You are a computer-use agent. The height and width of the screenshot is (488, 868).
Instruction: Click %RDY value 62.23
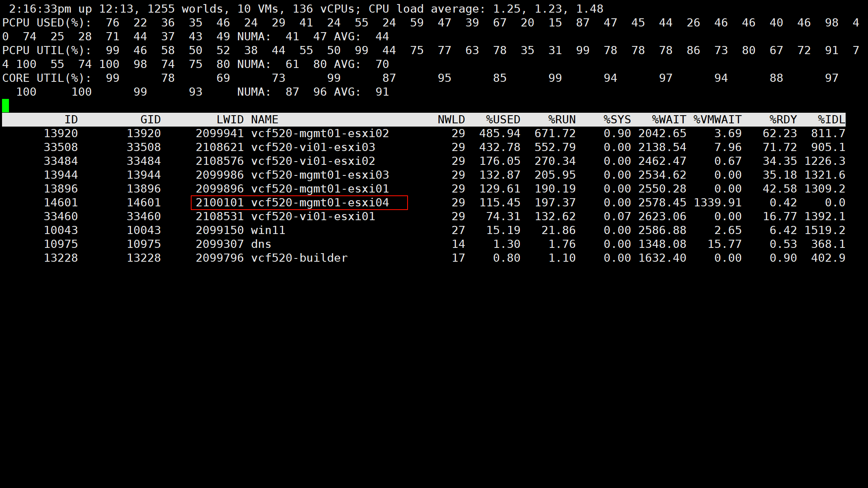tap(780, 133)
